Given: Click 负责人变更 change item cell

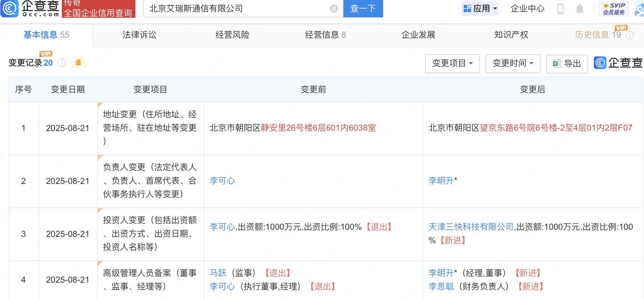Looking at the screenshot, I should point(150,181).
